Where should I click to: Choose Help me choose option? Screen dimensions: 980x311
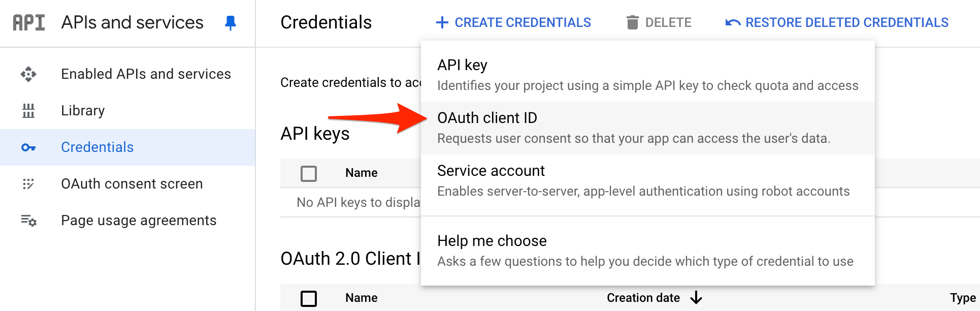[x=648, y=251]
